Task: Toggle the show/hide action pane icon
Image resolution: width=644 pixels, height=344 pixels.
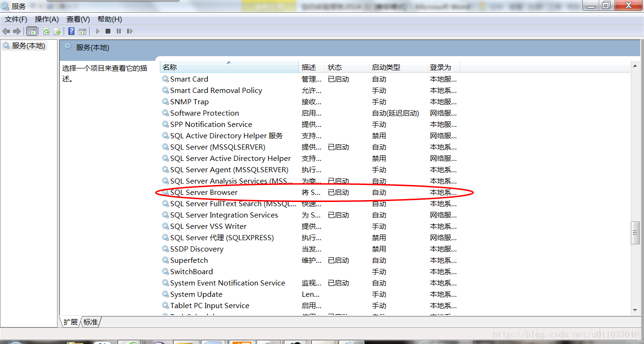Action: (x=83, y=31)
